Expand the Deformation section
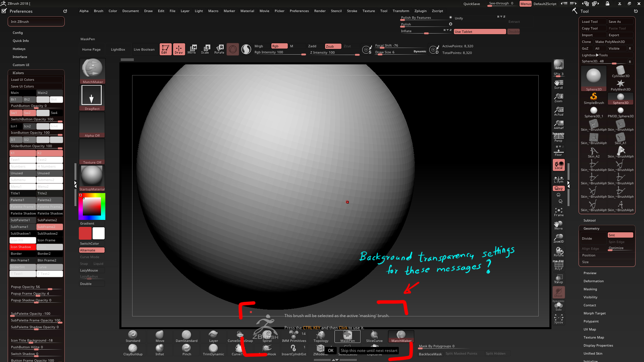The height and width of the screenshot is (362, 644). tap(593, 281)
